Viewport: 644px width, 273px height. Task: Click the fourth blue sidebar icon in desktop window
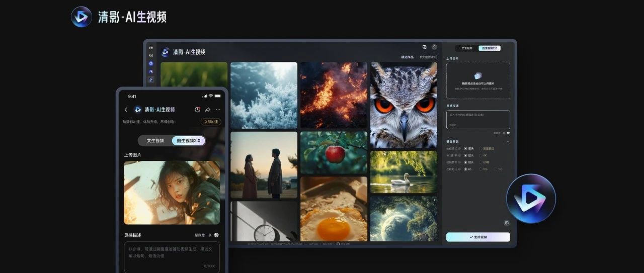[151, 71]
